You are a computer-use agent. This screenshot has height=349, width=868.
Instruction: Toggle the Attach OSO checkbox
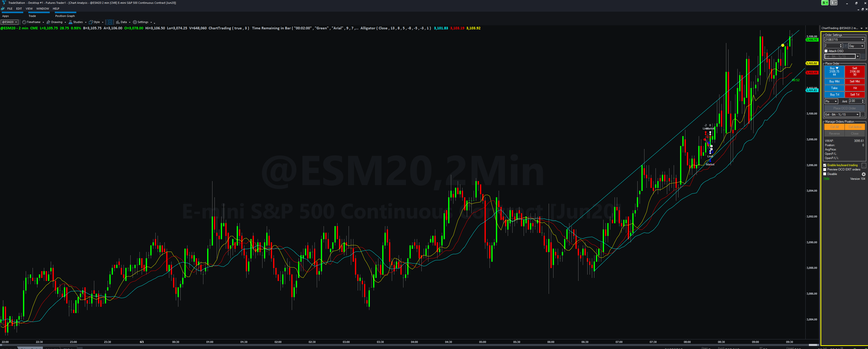[826, 51]
